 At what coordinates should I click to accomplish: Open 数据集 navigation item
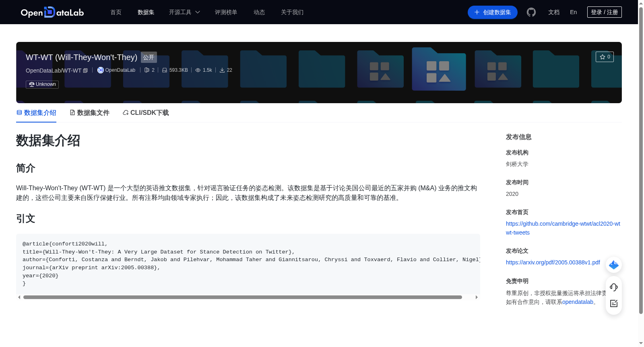click(x=146, y=12)
